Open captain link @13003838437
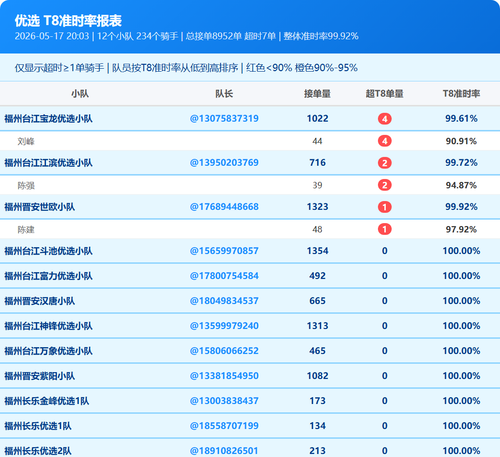500x457 pixels. tap(224, 401)
